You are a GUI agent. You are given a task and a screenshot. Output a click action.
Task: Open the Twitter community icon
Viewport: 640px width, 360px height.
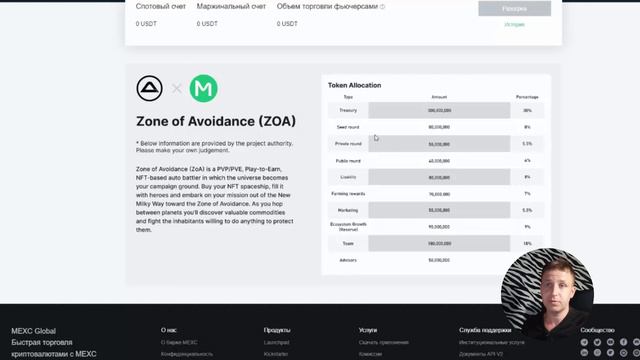(597, 342)
